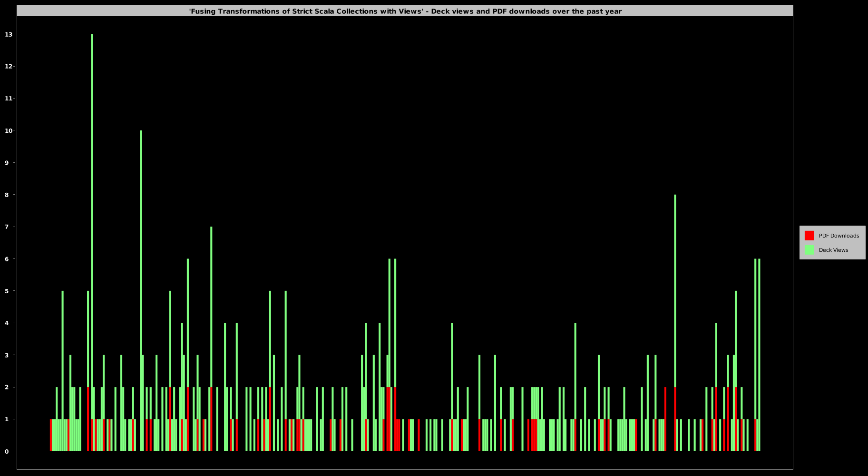Select the 'Deck Views' legend label
Screen dimensions: 868x476
pos(833,250)
